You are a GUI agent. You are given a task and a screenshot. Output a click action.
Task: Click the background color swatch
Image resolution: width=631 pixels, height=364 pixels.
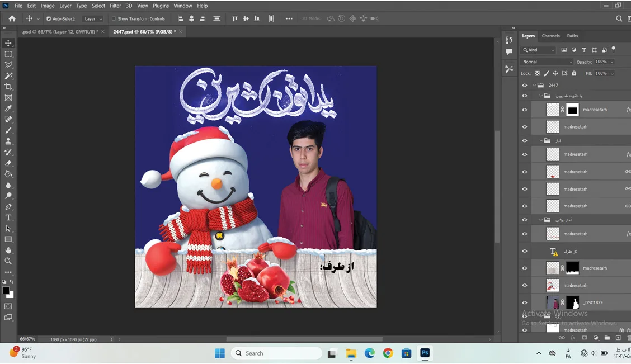[11, 295]
